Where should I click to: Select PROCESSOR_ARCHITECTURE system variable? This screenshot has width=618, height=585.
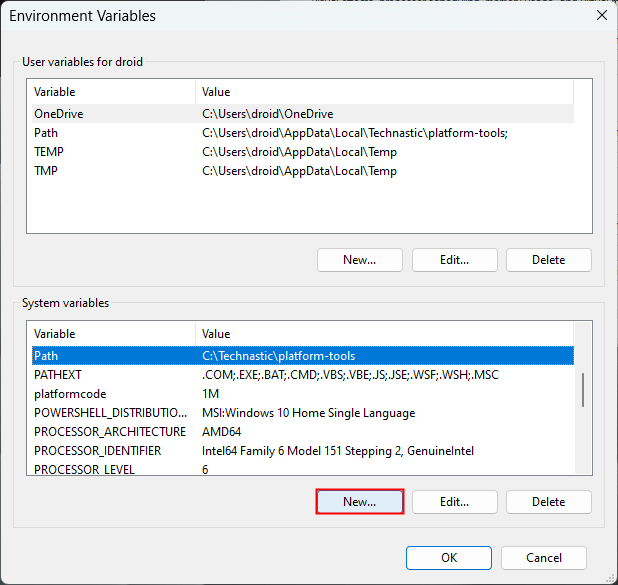[110, 432]
